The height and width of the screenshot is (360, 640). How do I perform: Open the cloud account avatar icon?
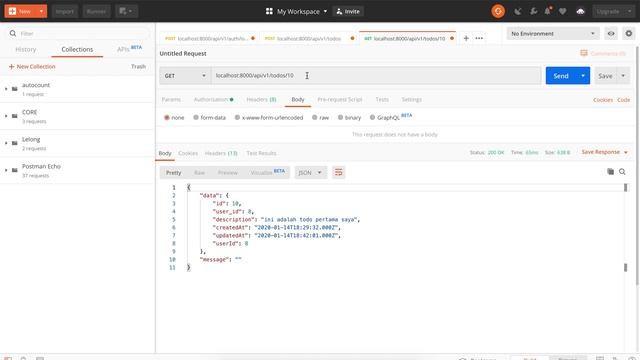[x=580, y=11]
